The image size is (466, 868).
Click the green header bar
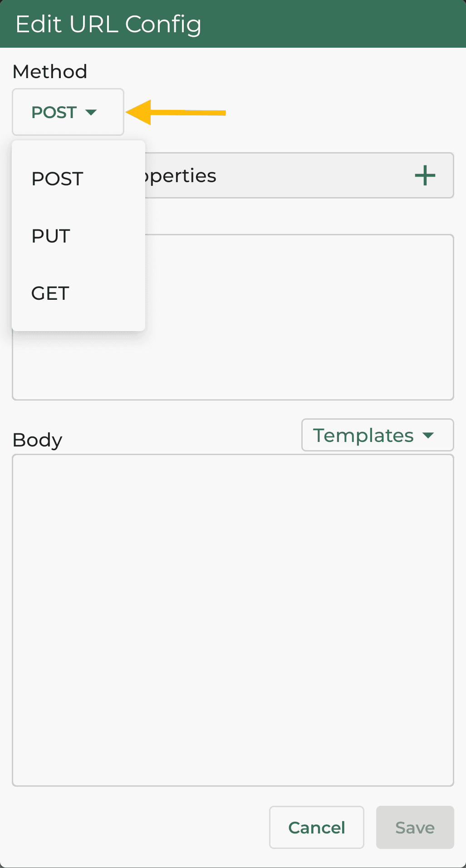pos(331,24)
